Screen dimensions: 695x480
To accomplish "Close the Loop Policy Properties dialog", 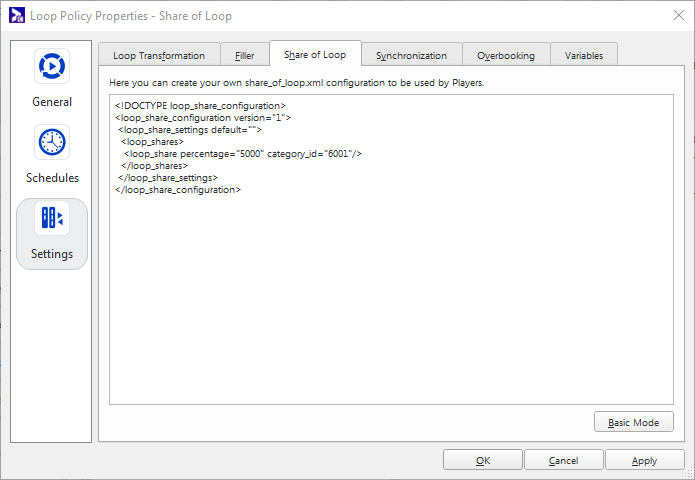I will tap(679, 14).
